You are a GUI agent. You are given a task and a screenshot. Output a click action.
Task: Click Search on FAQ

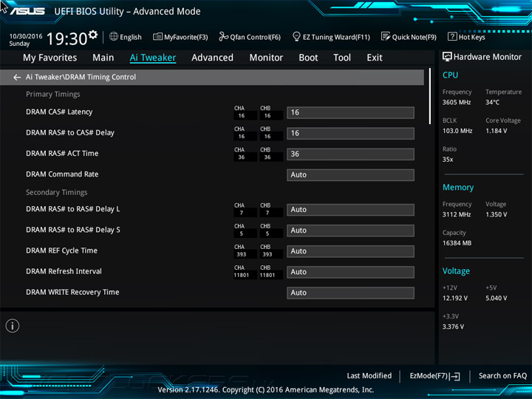coord(503,375)
